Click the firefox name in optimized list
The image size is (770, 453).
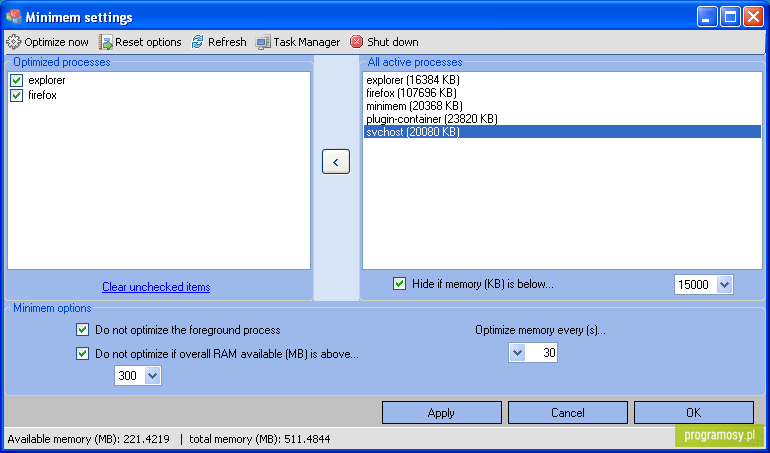[x=42, y=95]
